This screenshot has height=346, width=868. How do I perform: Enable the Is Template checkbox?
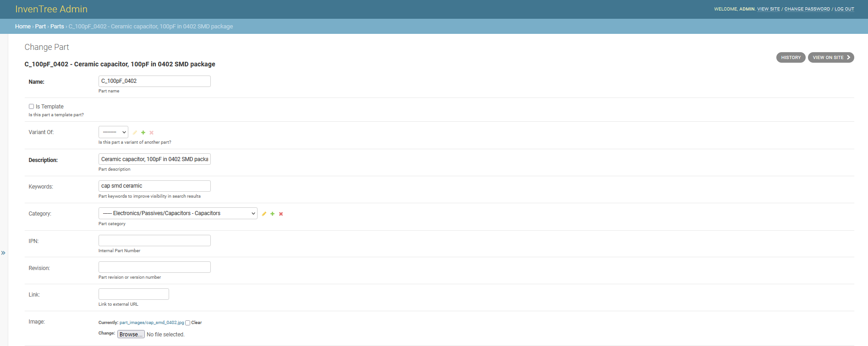31,107
